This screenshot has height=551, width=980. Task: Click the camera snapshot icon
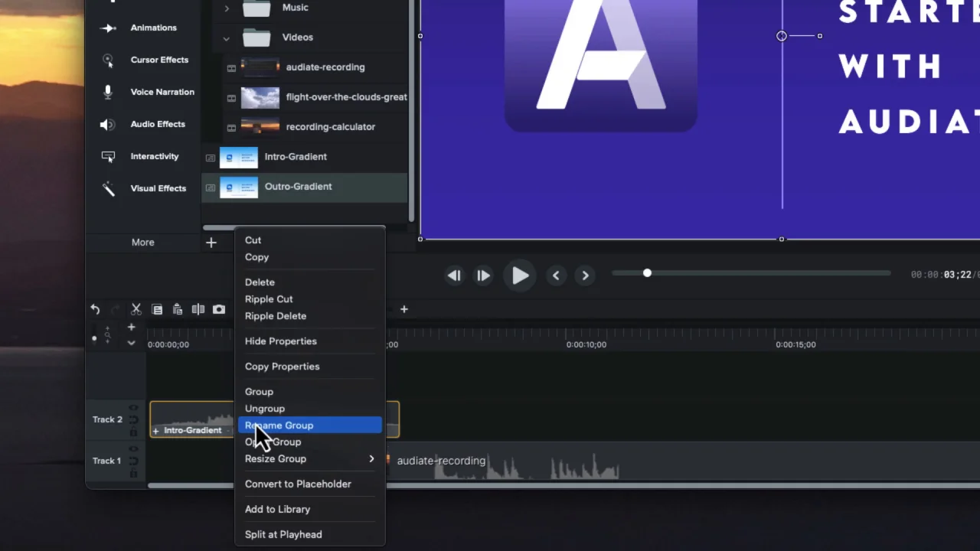tap(219, 309)
